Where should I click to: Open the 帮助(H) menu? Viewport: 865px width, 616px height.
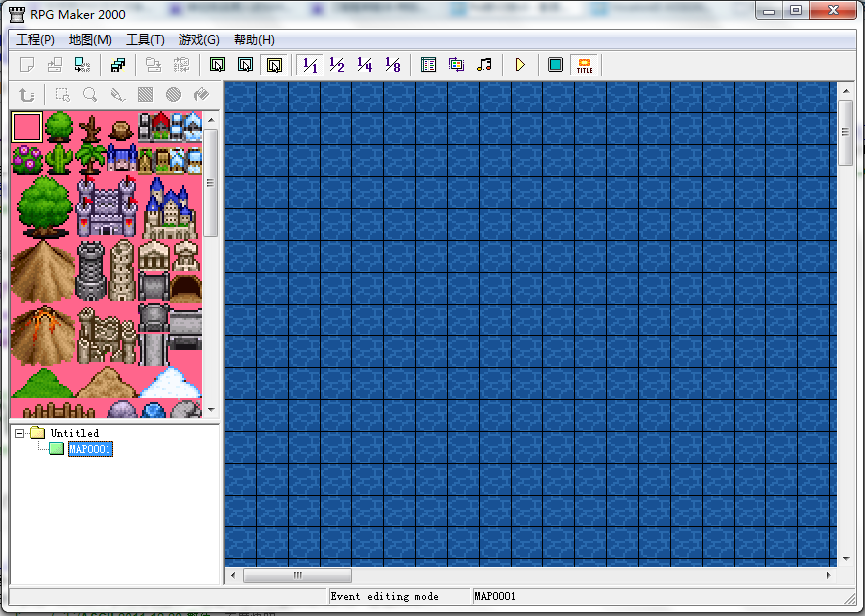pos(254,40)
